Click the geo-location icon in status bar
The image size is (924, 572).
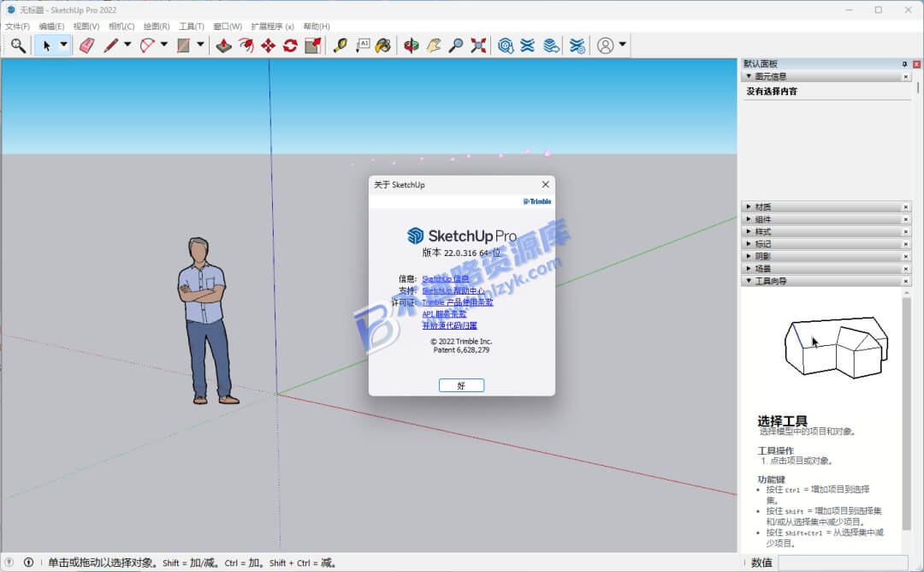(9, 562)
